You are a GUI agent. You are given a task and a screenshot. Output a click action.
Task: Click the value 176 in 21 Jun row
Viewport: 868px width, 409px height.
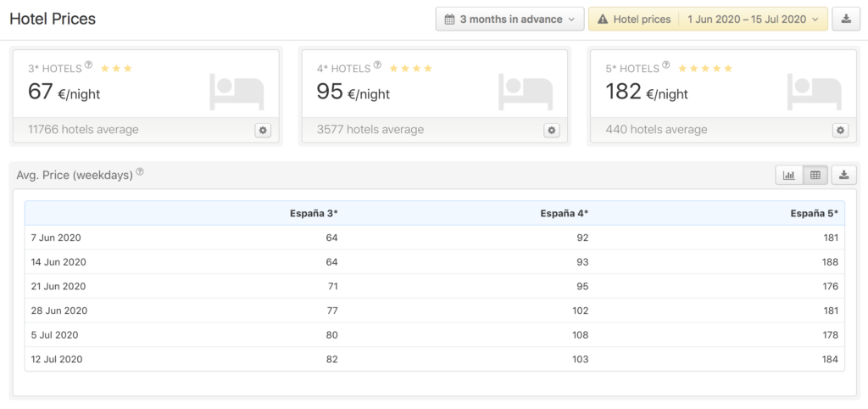831,287
